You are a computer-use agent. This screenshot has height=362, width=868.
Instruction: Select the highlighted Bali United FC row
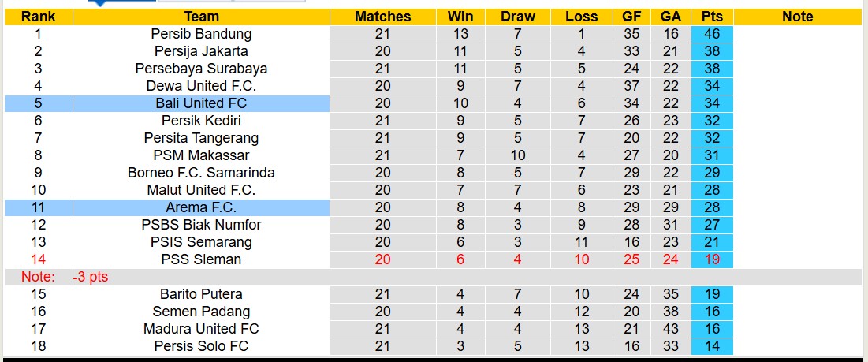[x=201, y=103]
